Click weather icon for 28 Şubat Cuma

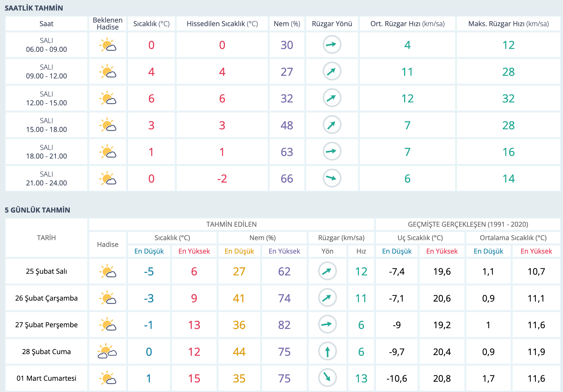coord(107,351)
